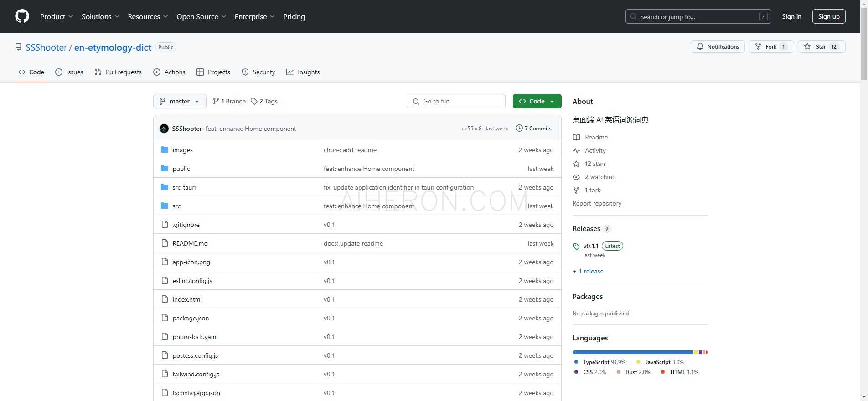Expand the Enterprise menu
Screen dimensions: 868x401
point(255,16)
